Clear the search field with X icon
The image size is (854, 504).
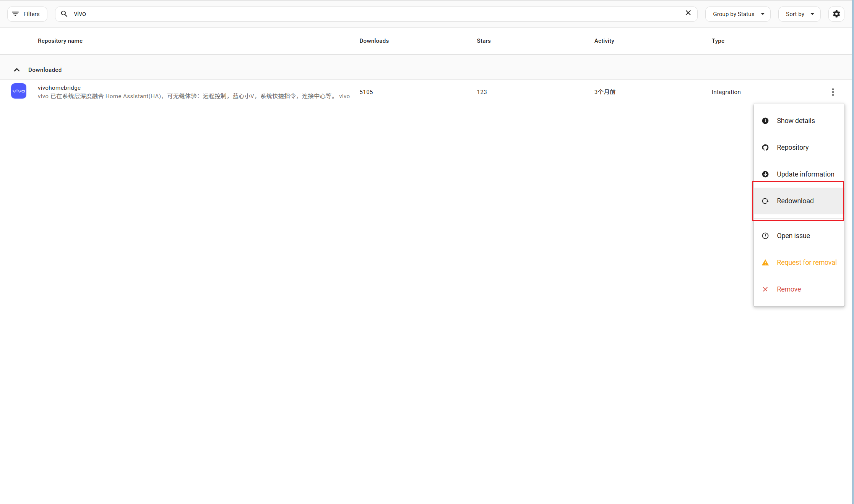click(688, 13)
